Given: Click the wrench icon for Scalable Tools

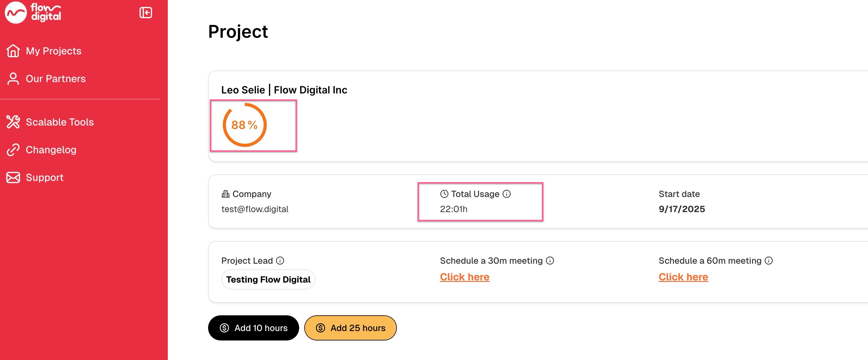Looking at the screenshot, I should tap(13, 122).
